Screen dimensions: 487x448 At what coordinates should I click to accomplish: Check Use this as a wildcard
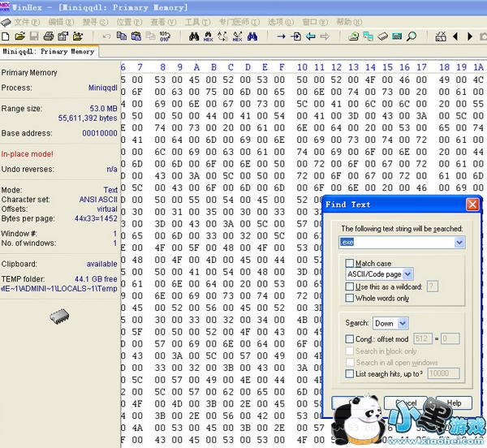click(349, 286)
